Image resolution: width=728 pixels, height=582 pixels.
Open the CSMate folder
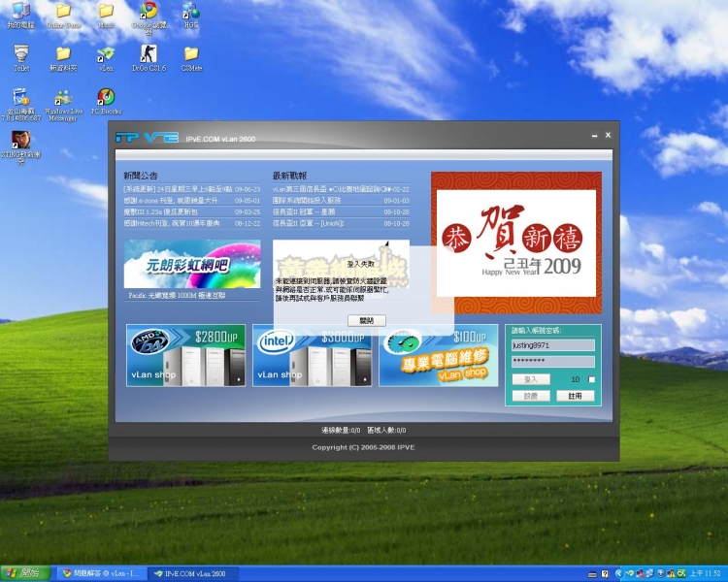tap(191, 58)
